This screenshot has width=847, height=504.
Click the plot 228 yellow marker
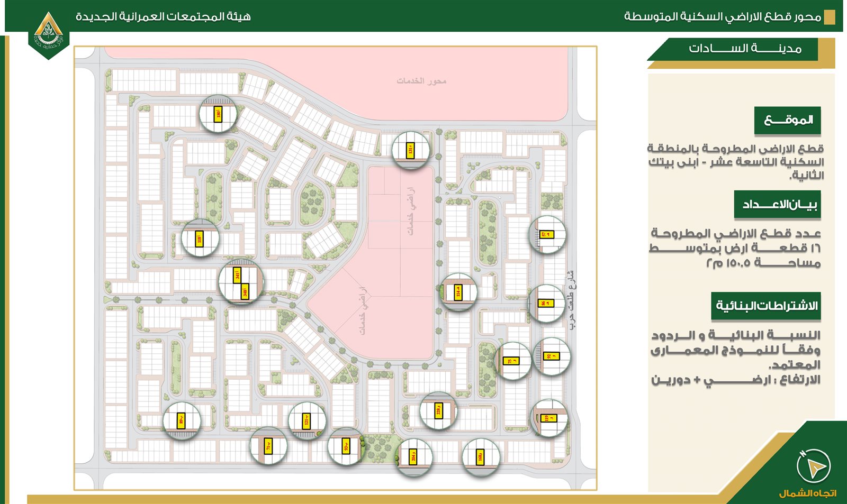438,410
